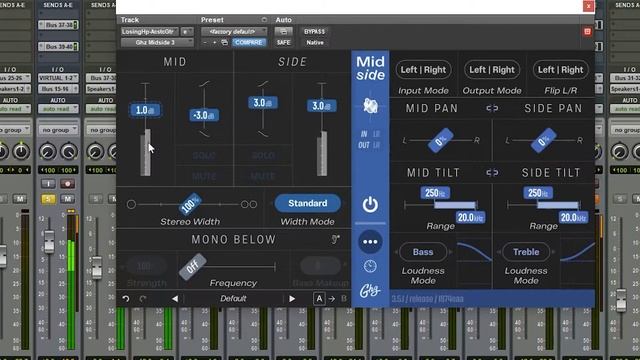640x360 pixels.
Task: Click the Left | Right Flip L/R selector
Action: point(560,70)
